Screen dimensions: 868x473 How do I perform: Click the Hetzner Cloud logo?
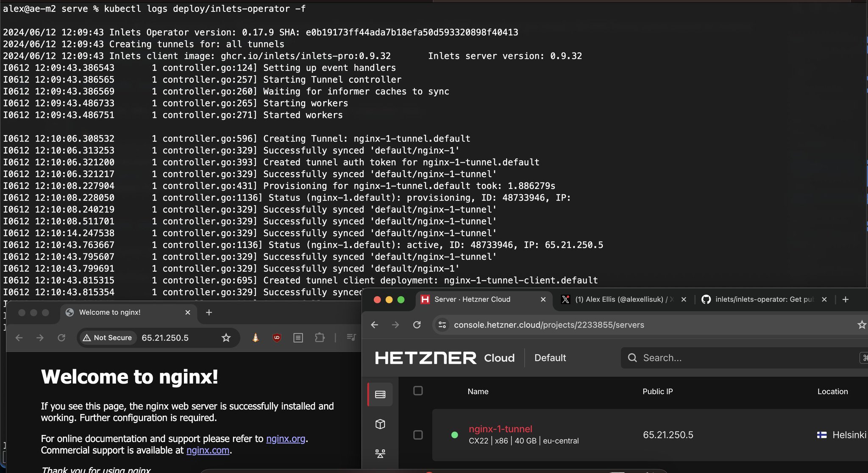coord(445,358)
